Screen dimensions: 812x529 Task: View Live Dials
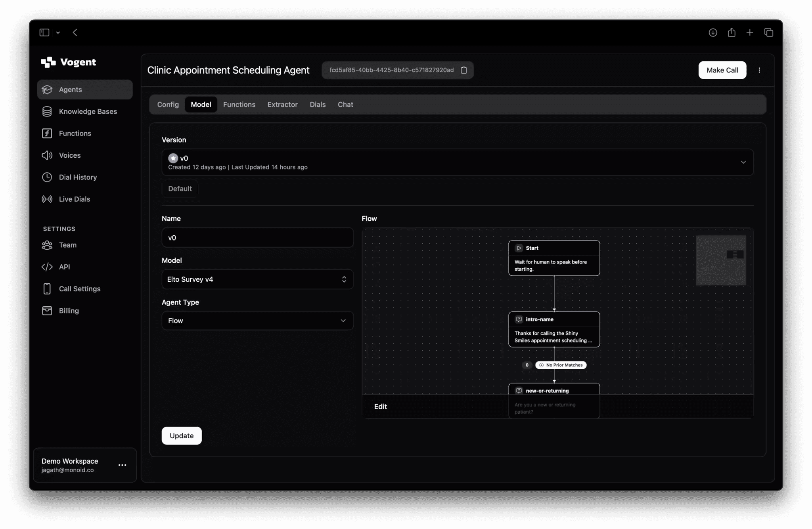pos(74,199)
